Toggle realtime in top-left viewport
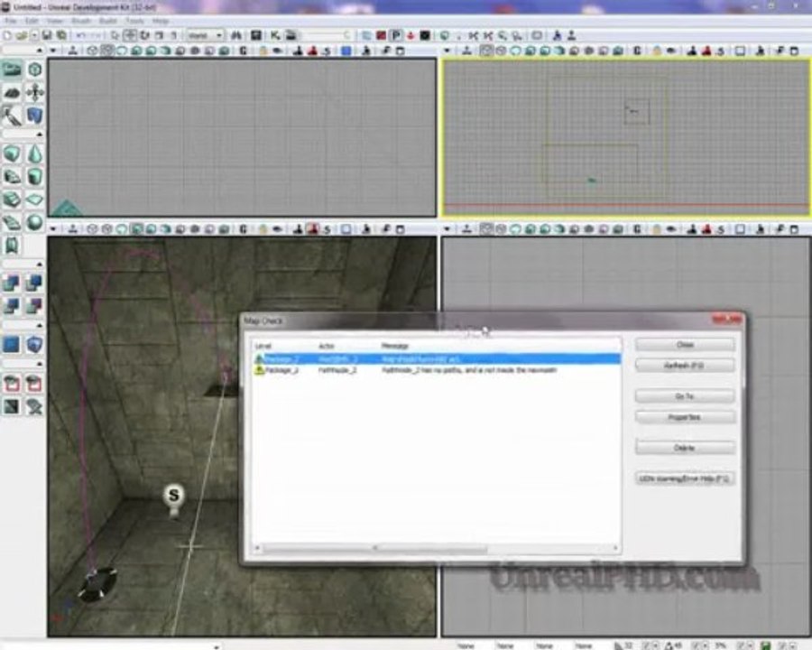The image size is (812, 650). (x=73, y=51)
